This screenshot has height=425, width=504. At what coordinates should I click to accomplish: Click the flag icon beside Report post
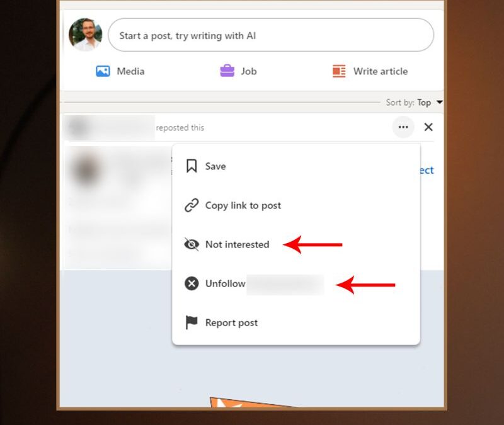pos(192,322)
